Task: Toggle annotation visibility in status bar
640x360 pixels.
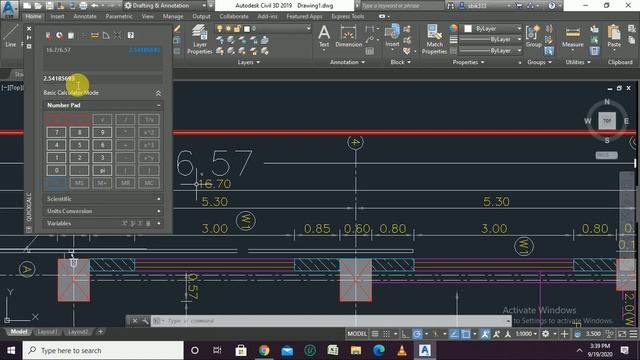Action: coord(485,334)
